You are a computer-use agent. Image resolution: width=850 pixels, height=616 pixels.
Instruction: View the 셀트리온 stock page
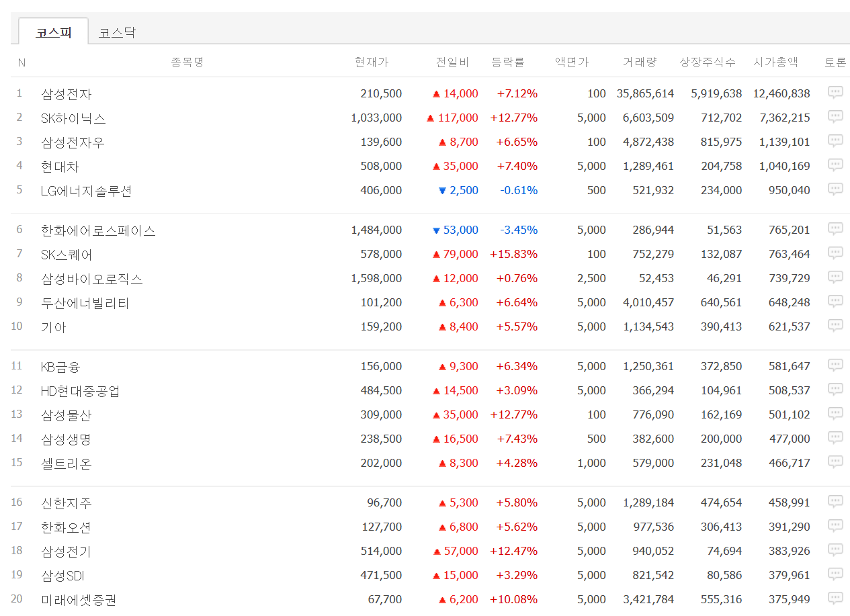point(66,464)
